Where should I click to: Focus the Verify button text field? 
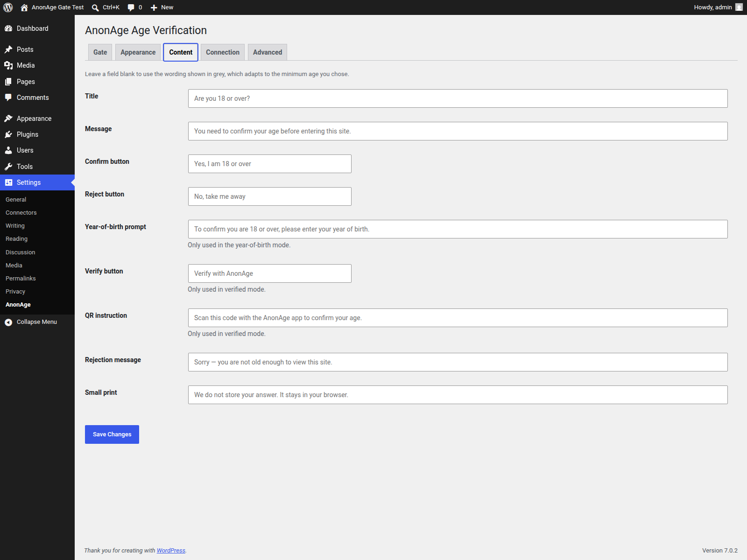point(270,273)
